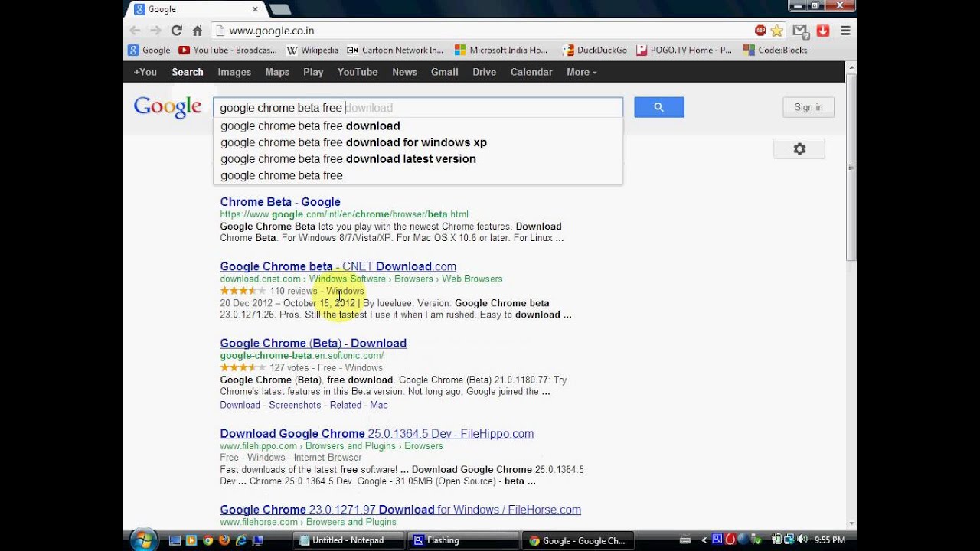Launch Chrome from quick launch icons
The height and width of the screenshot is (551, 980).
[x=207, y=540]
